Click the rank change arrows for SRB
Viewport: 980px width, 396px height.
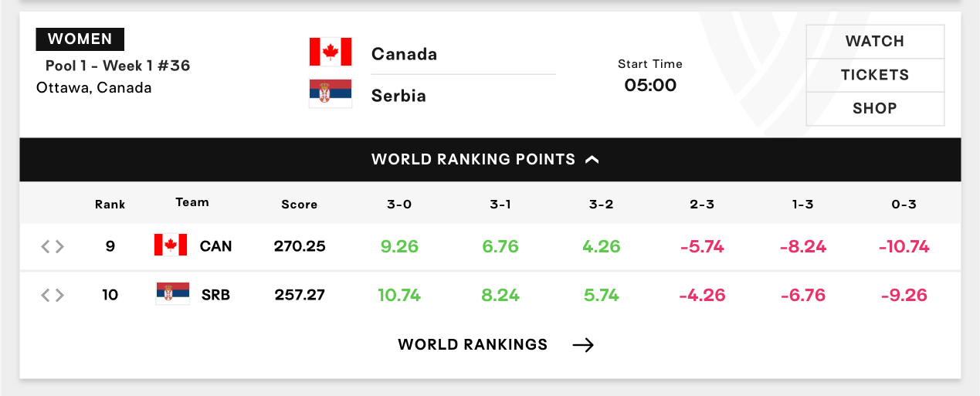pyautogui.click(x=53, y=295)
